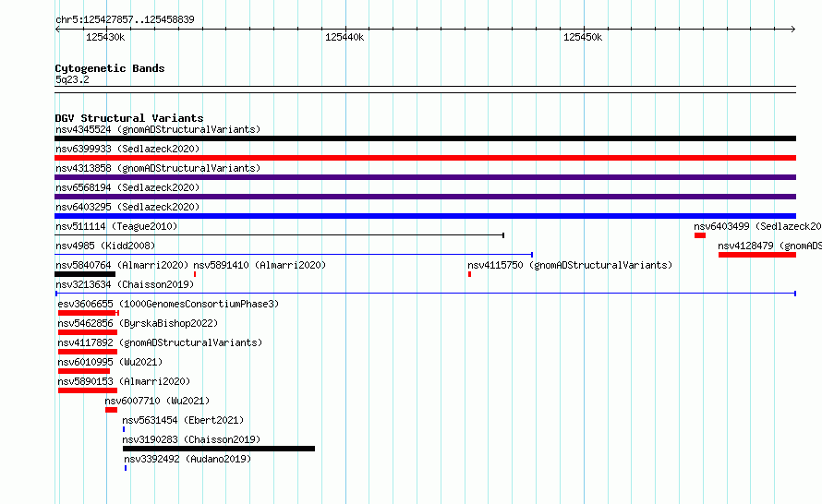Open the nsv6568194 Sedlazeck2020 label
822x504 pixels.
pos(127,187)
